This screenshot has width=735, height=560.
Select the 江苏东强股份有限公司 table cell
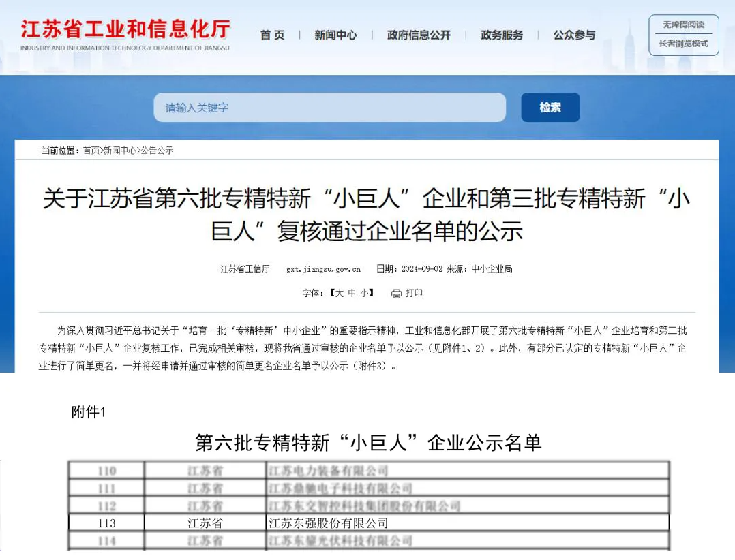(x=328, y=523)
